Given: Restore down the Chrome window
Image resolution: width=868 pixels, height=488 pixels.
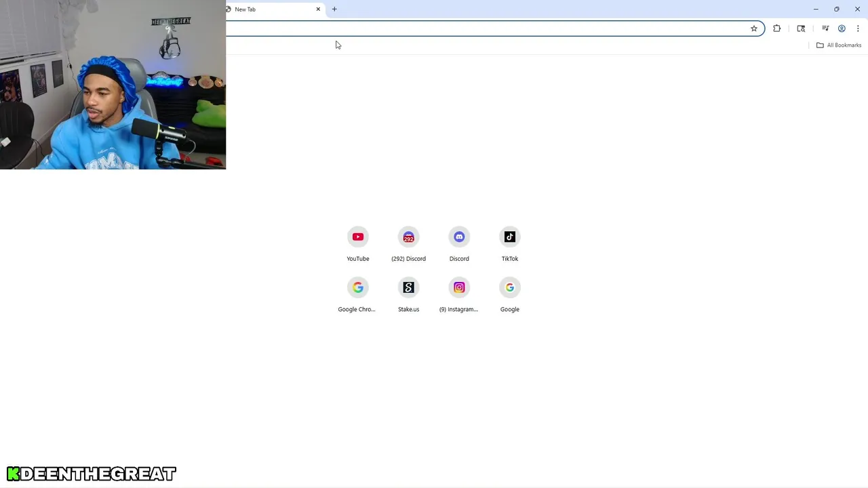Looking at the screenshot, I should (x=837, y=9).
